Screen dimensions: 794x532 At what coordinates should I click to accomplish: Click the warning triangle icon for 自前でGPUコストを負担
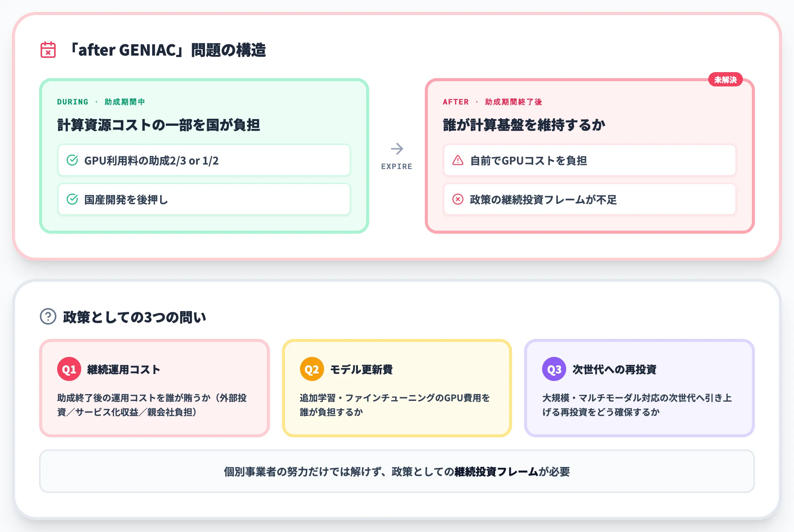(458, 160)
